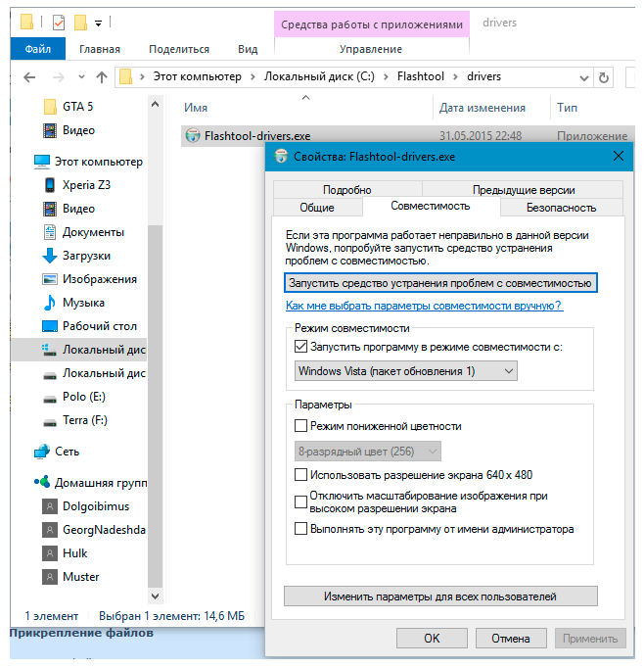Image resolution: width=644 pixels, height=668 pixels.
Task: Expand the address bar history dropdown
Action: [x=584, y=78]
